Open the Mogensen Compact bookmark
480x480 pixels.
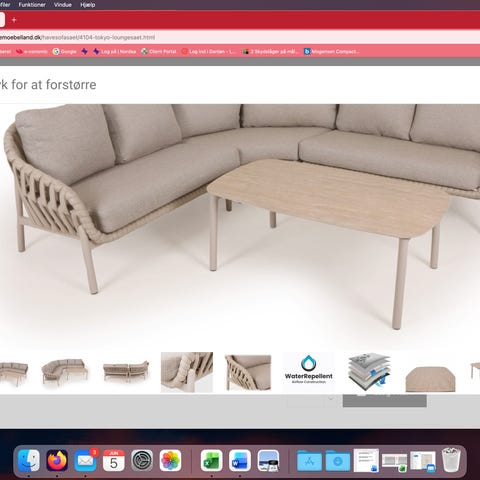coord(331,51)
